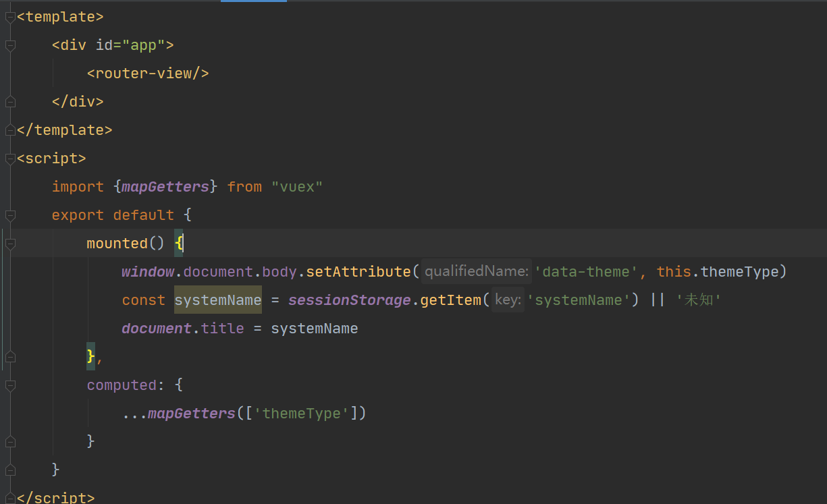Click the window identifier
This screenshot has height=504, width=827.
[x=148, y=272]
